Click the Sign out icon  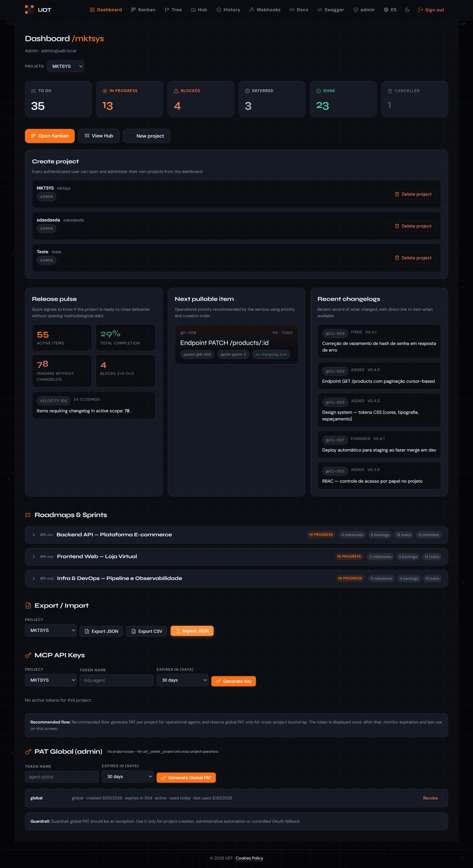click(x=421, y=10)
